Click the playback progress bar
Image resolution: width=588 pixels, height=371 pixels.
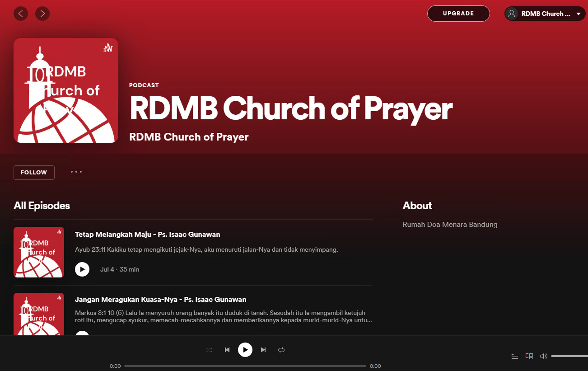tap(245, 366)
